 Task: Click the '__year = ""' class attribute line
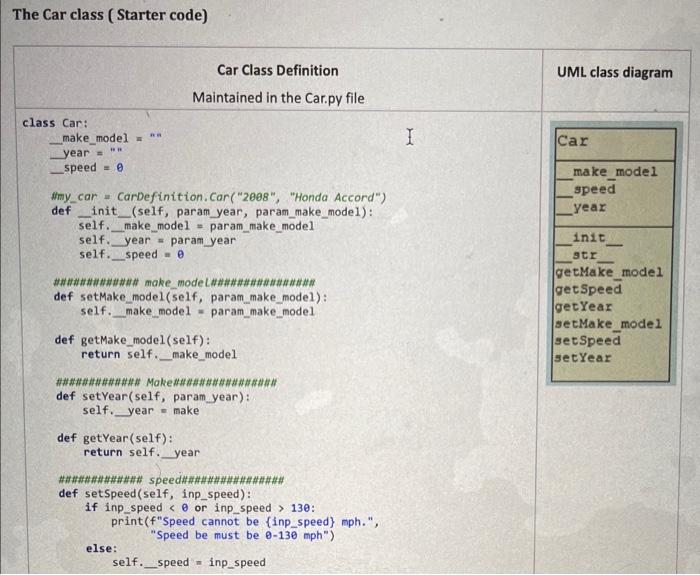pyautogui.click(x=86, y=153)
